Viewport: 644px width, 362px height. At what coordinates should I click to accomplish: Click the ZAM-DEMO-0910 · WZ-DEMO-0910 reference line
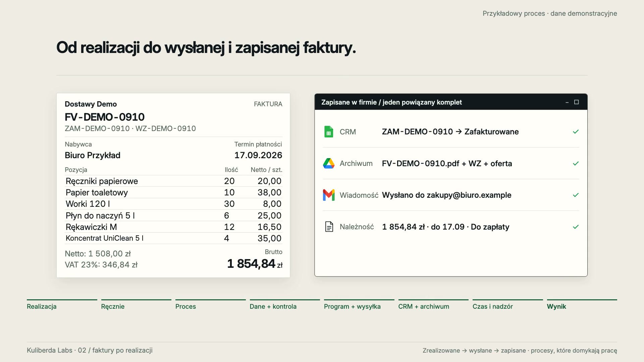tap(130, 128)
